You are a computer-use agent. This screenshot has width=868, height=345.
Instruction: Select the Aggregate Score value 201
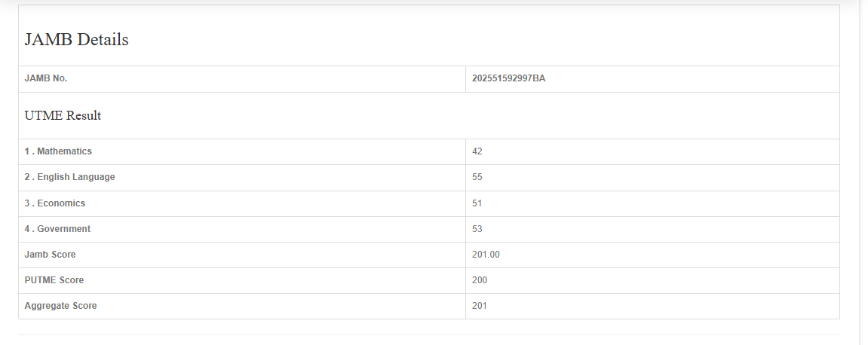(x=480, y=306)
